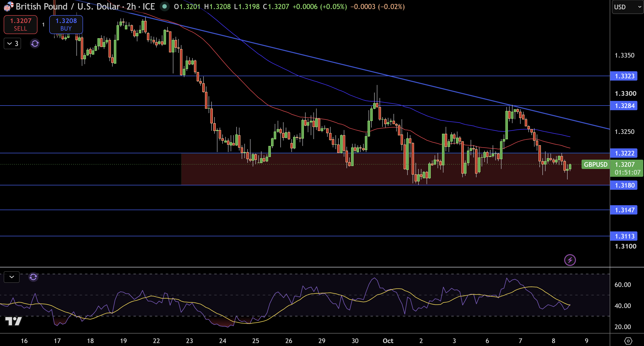This screenshot has height=346, width=644.
Task: Click the Oct label on time axis
Action: coord(388,341)
